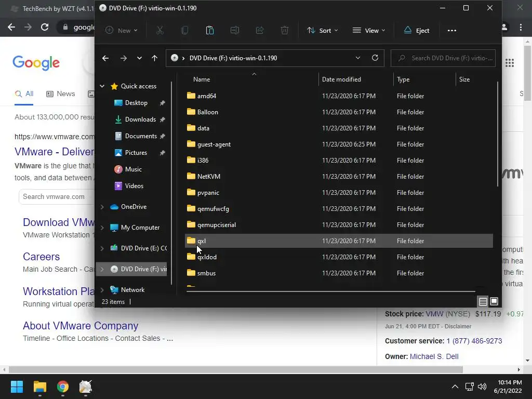Open the View dropdown menu

point(369,31)
